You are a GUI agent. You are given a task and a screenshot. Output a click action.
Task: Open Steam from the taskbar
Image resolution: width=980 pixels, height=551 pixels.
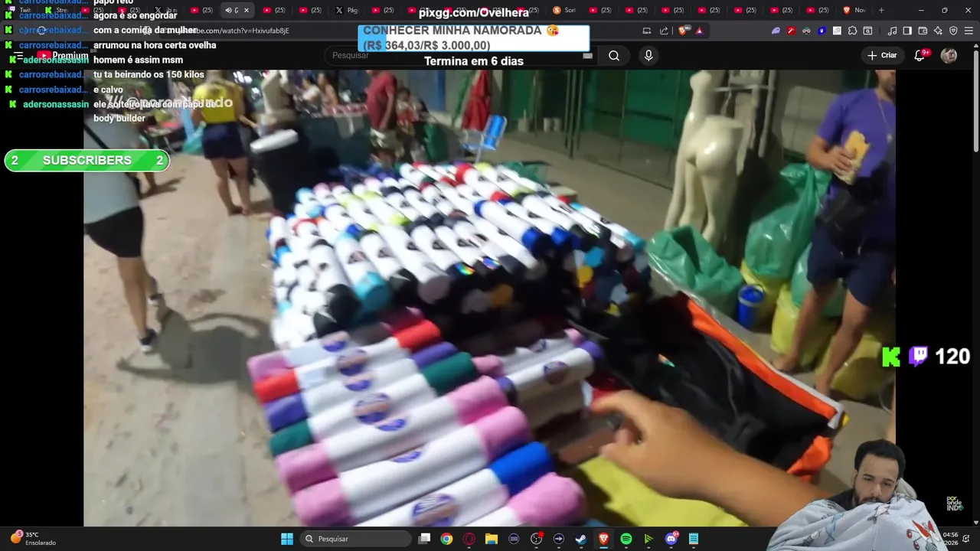(581, 539)
